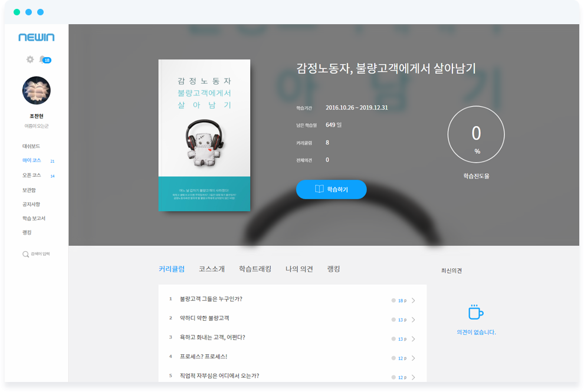Click the 21 count beside 마이 코스
Screen dimensions: 584x392
coord(52,161)
